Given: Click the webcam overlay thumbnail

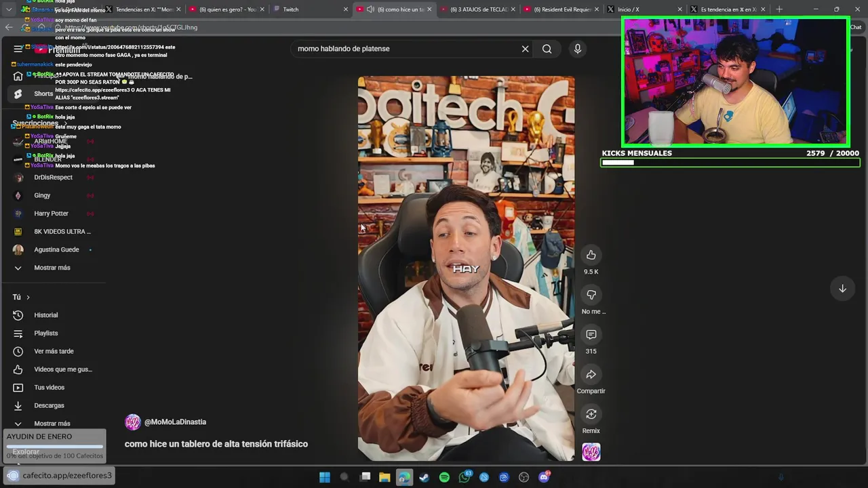Looking at the screenshot, I should tap(735, 81).
